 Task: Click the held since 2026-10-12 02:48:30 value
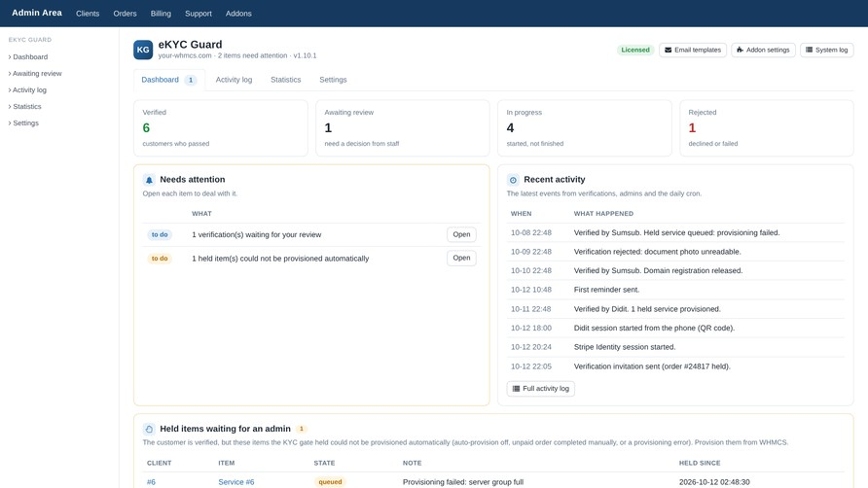(x=714, y=482)
